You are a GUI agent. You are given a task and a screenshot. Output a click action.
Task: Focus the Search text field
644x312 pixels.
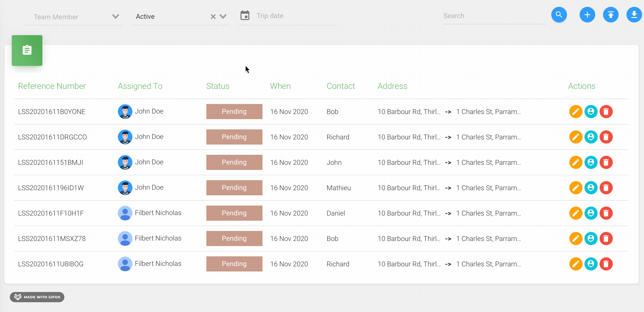[x=494, y=16]
